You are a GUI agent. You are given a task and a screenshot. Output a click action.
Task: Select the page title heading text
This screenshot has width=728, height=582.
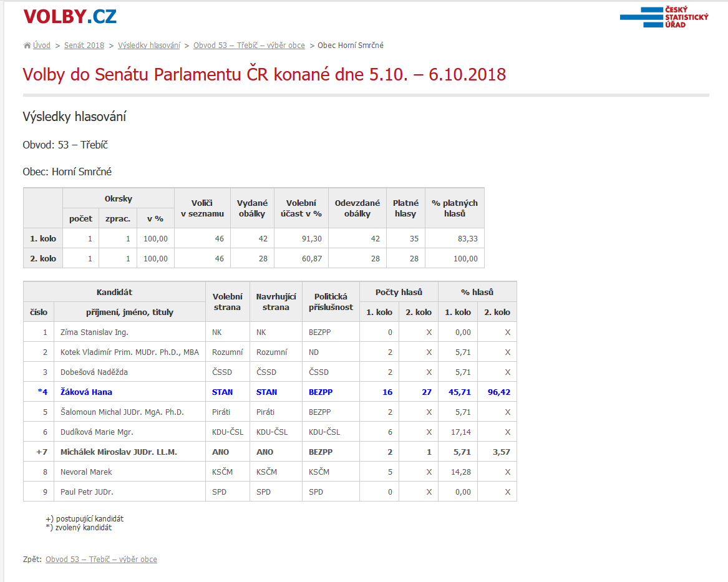(x=264, y=75)
